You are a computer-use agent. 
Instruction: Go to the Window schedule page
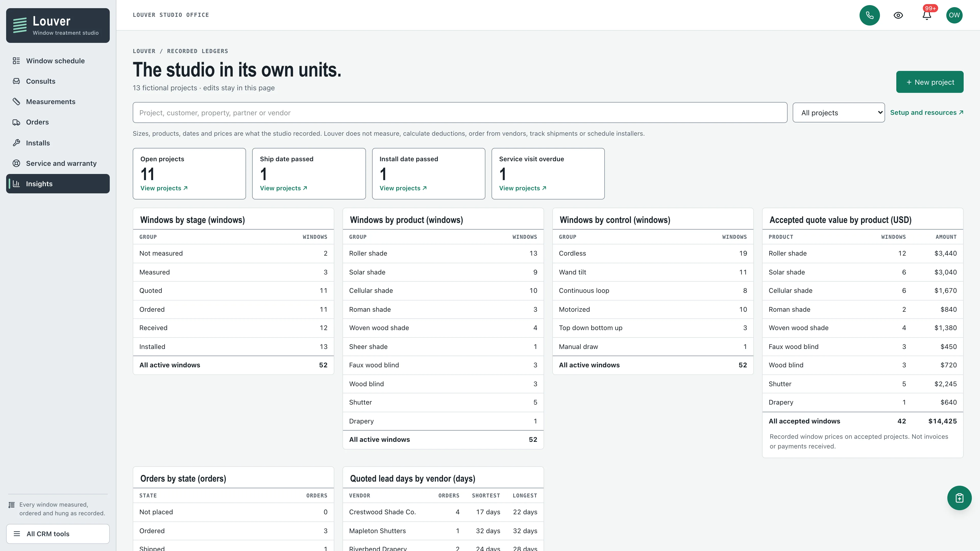pos(58,61)
